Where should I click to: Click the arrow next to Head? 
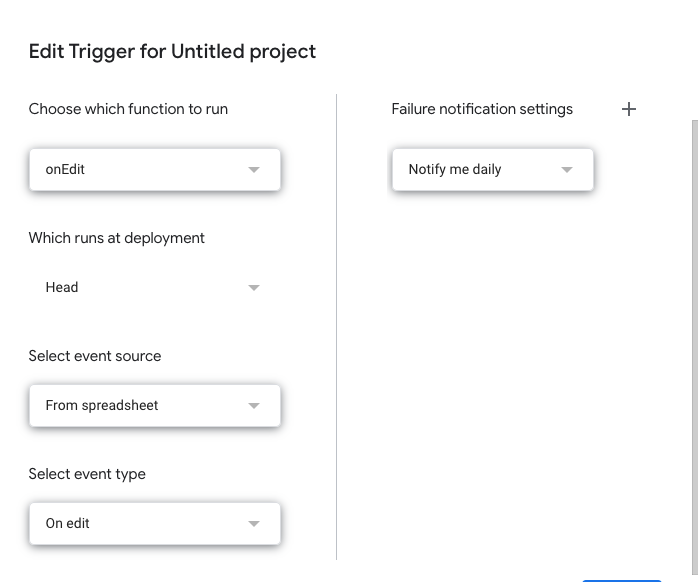(x=254, y=288)
